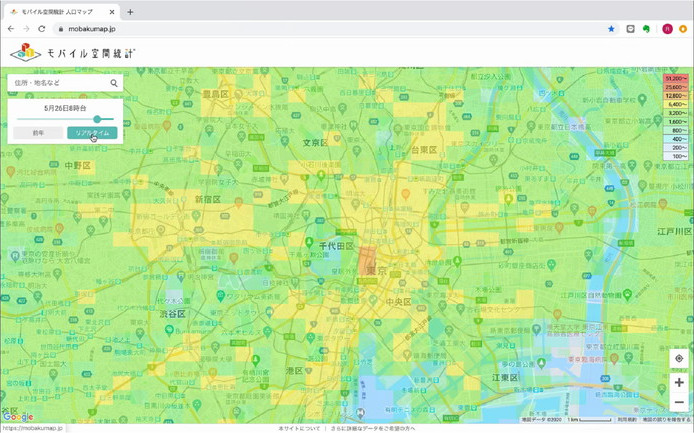Open the browser profile avatar
This screenshot has width=694, height=433.
(x=667, y=29)
